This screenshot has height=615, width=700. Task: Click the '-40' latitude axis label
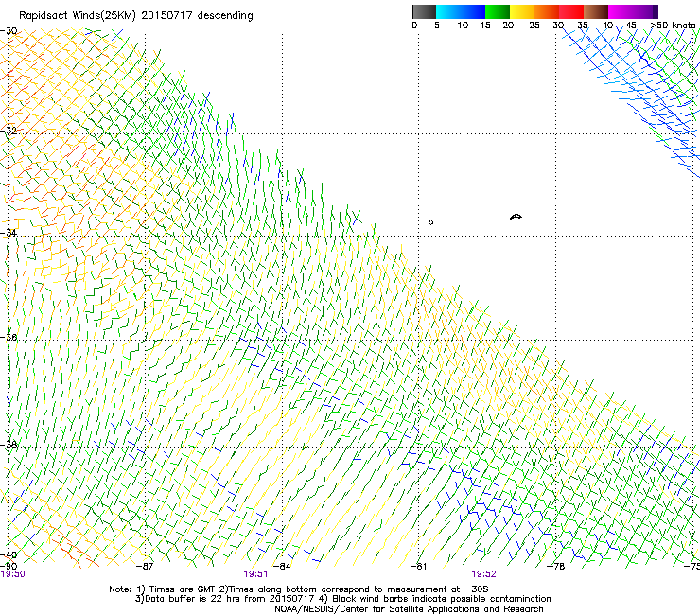[x=9, y=554]
